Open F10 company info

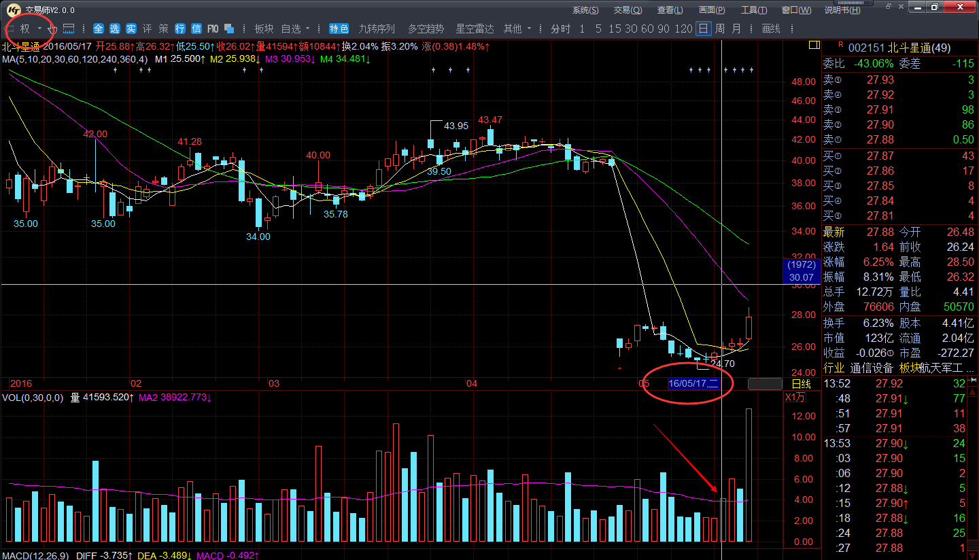click(x=213, y=29)
